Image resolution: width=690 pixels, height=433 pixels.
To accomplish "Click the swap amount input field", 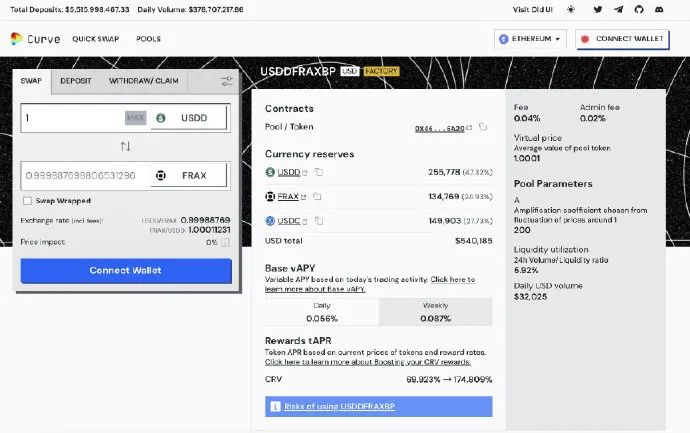I will [72, 118].
